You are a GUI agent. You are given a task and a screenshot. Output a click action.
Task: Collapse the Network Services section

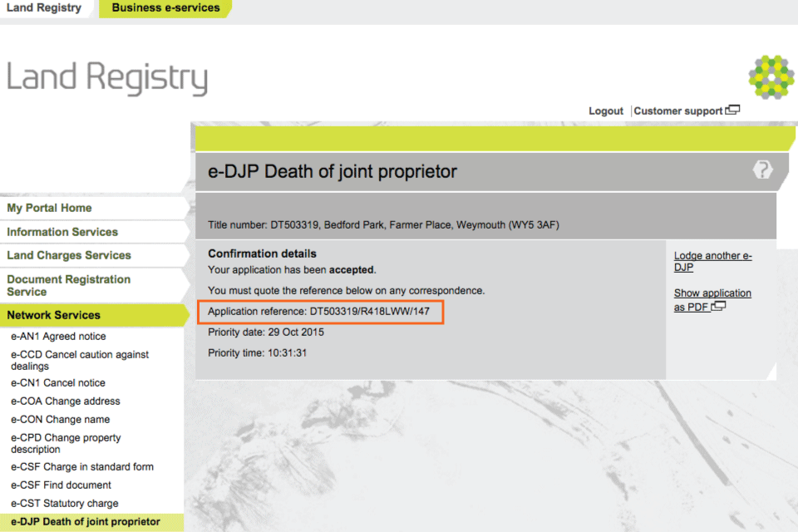54,315
